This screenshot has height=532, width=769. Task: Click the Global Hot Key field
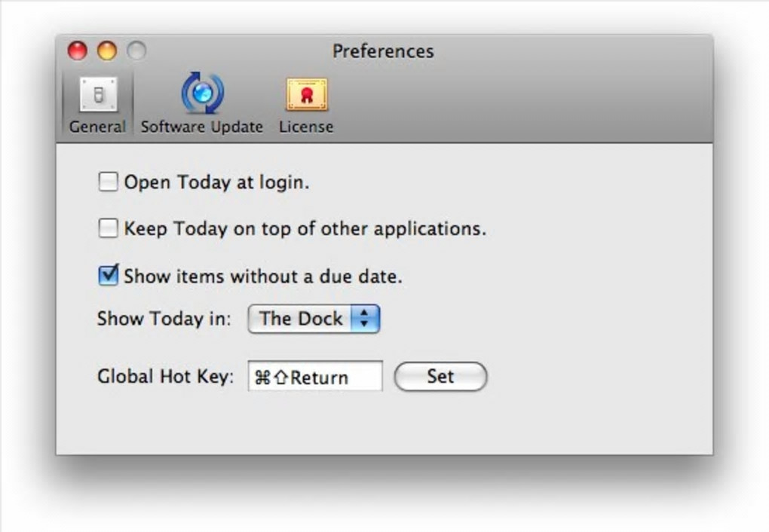(314, 377)
